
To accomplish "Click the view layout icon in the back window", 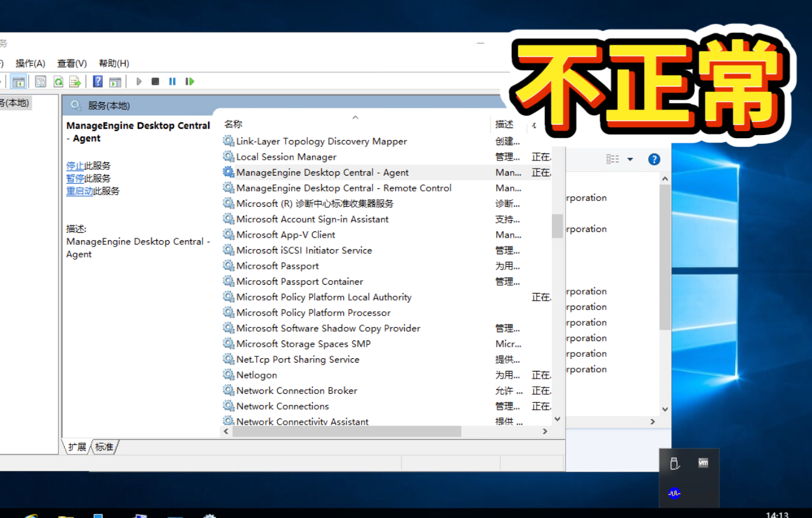I will pyautogui.click(x=613, y=159).
